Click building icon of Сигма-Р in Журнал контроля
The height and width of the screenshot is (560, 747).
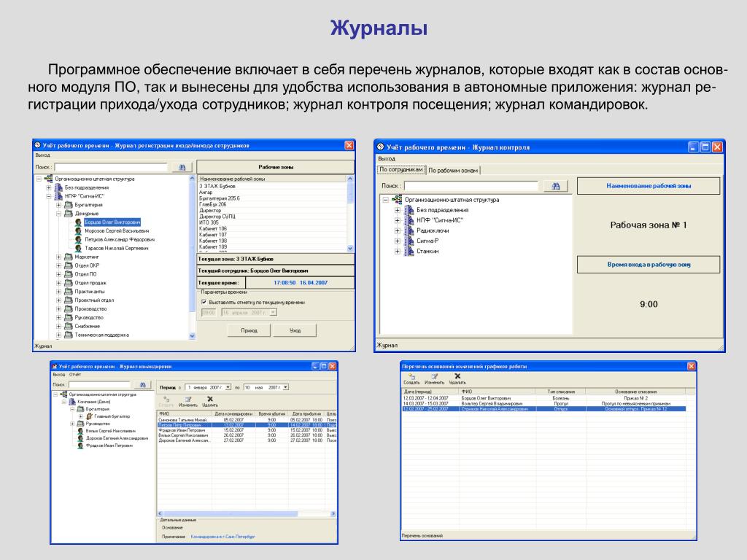[x=409, y=241]
